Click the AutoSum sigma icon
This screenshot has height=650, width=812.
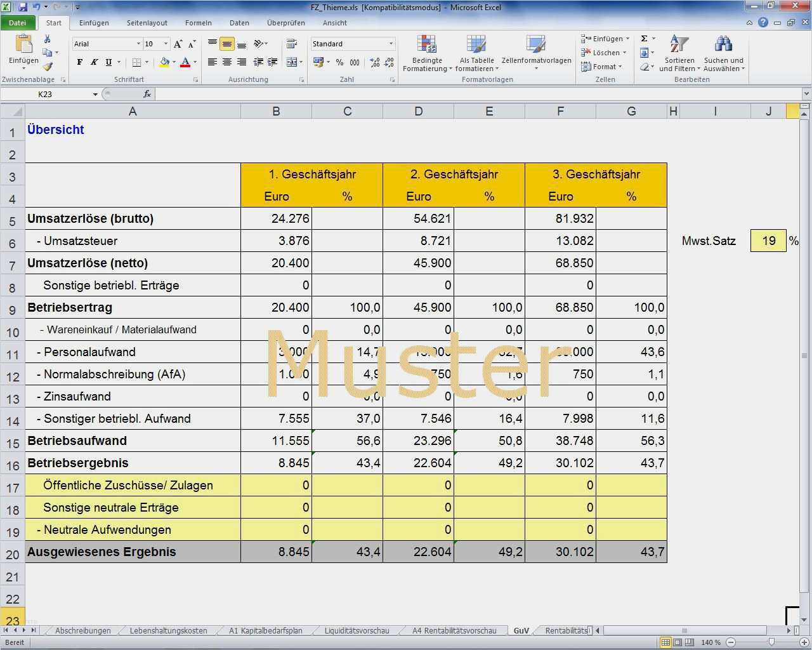click(645, 39)
